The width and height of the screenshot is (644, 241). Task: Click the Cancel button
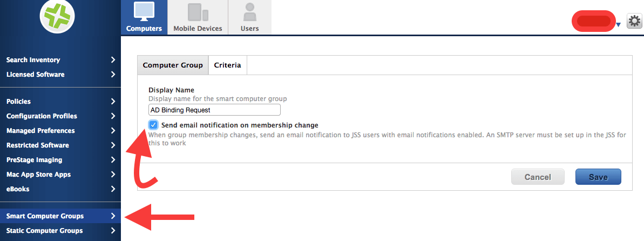point(538,177)
